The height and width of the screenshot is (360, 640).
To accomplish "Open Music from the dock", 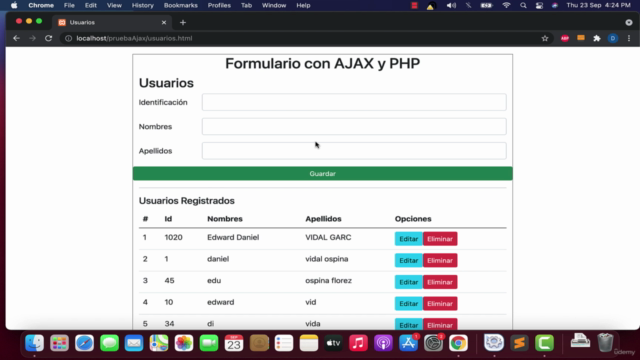I will click(358, 343).
